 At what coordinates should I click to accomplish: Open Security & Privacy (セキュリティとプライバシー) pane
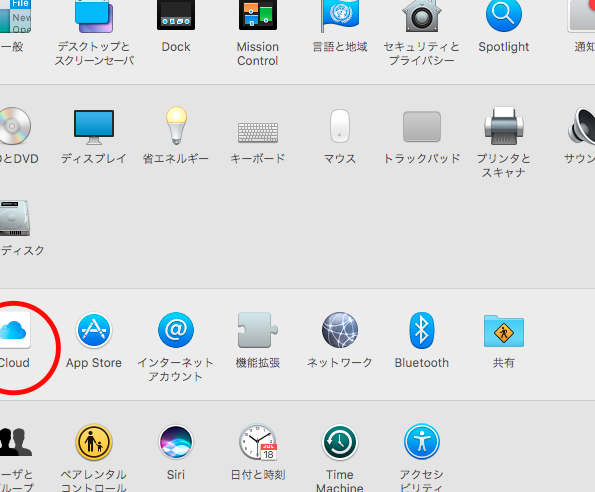[422, 16]
